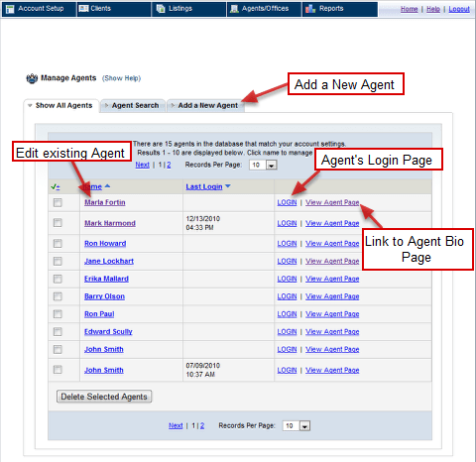Image resolution: width=476 pixels, height=462 pixels.
Task: Open the top Records Per Page dropdown
Action: [x=272, y=165]
